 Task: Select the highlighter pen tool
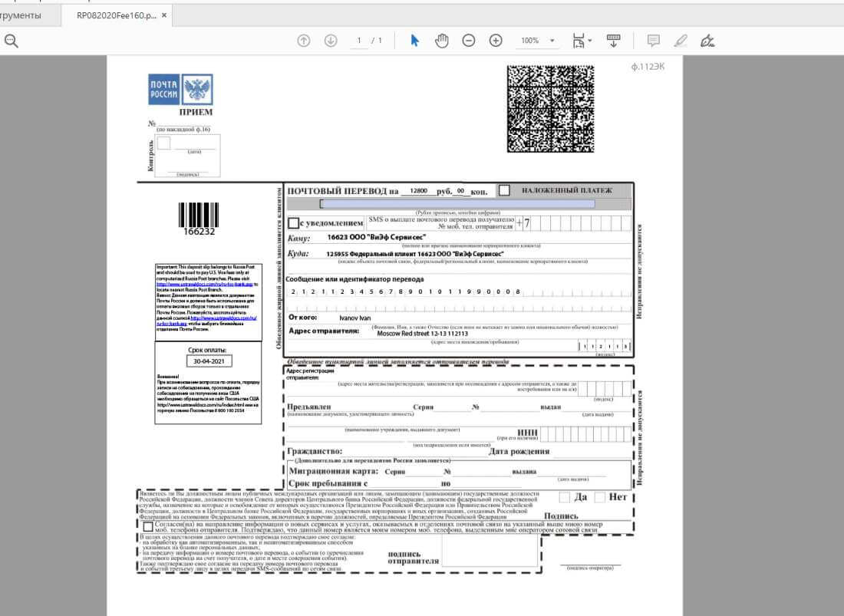pyautogui.click(x=680, y=41)
